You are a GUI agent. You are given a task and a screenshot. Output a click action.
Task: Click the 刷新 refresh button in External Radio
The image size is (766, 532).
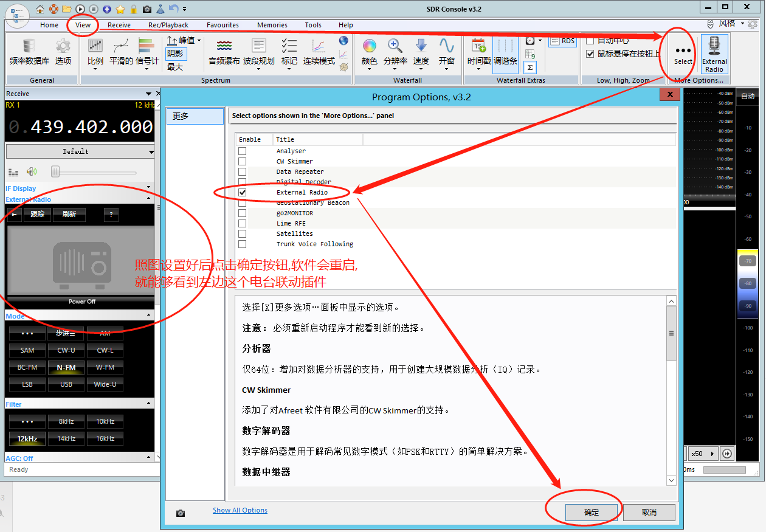[69, 214]
